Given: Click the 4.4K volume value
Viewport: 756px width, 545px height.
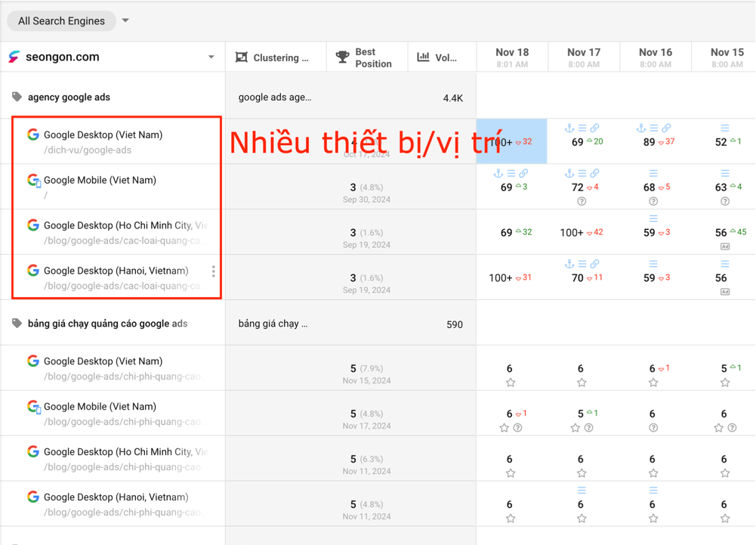Looking at the screenshot, I should [x=452, y=98].
